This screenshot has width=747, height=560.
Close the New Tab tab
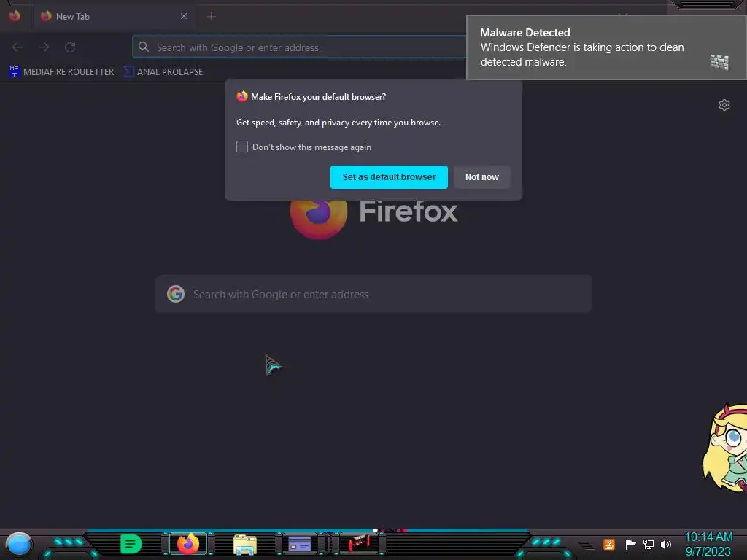point(183,16)
